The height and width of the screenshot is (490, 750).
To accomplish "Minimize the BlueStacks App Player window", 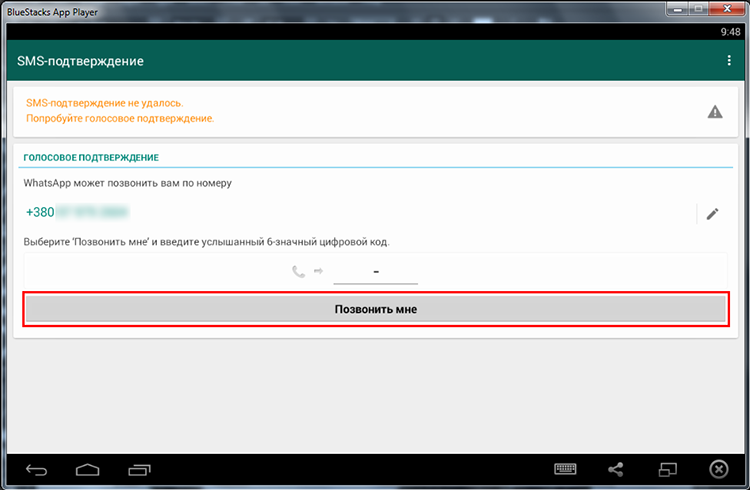I will [x=677, y=9].
